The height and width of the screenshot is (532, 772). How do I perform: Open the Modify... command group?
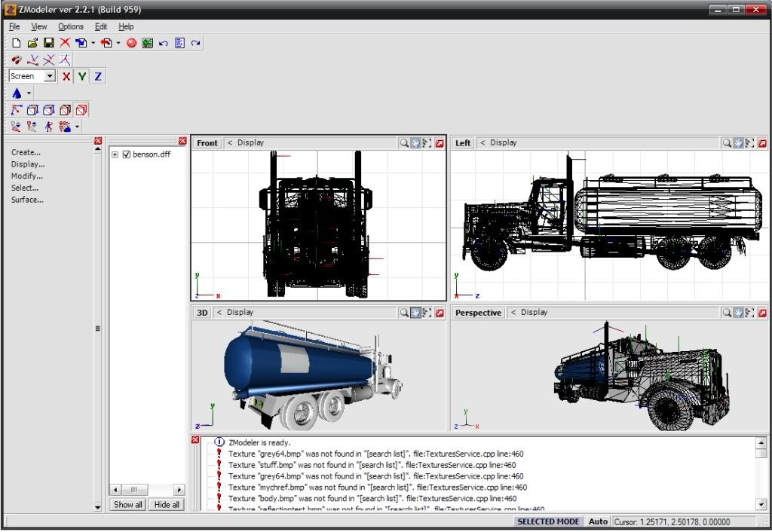tap(27, 176)
